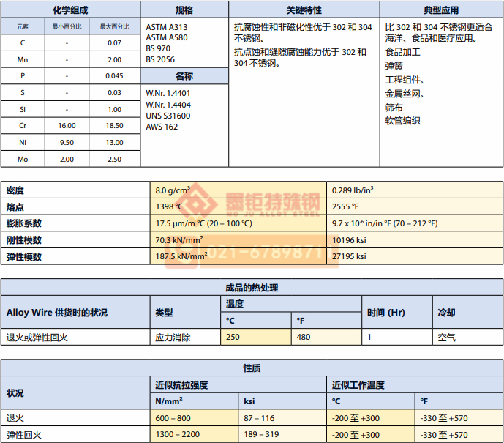504x443 pixels.
Task: Select the 密度 row label
Action: pyautogui.click(x=15, y=190)
